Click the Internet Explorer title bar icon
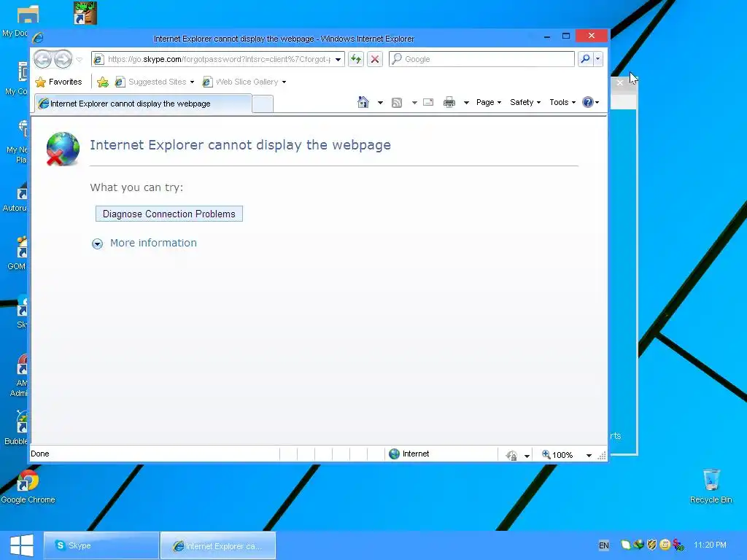 pyautogui.click(x=38, y=38)
